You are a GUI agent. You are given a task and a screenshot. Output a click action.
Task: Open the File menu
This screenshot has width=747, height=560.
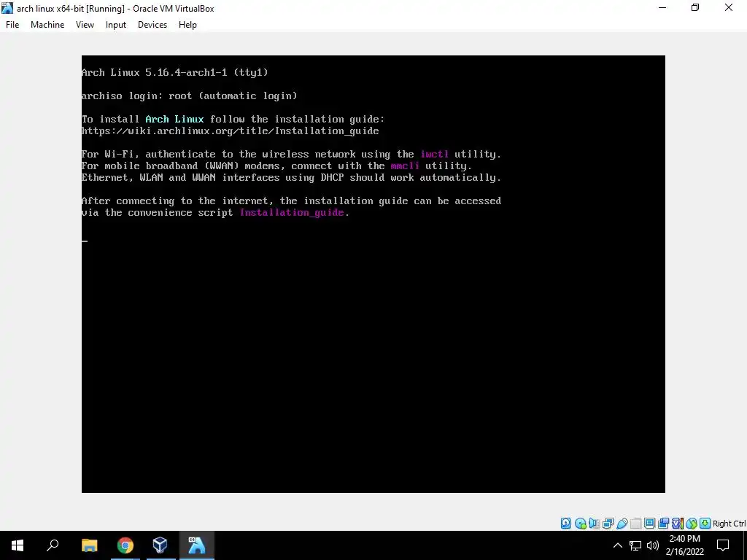[12, 25]
